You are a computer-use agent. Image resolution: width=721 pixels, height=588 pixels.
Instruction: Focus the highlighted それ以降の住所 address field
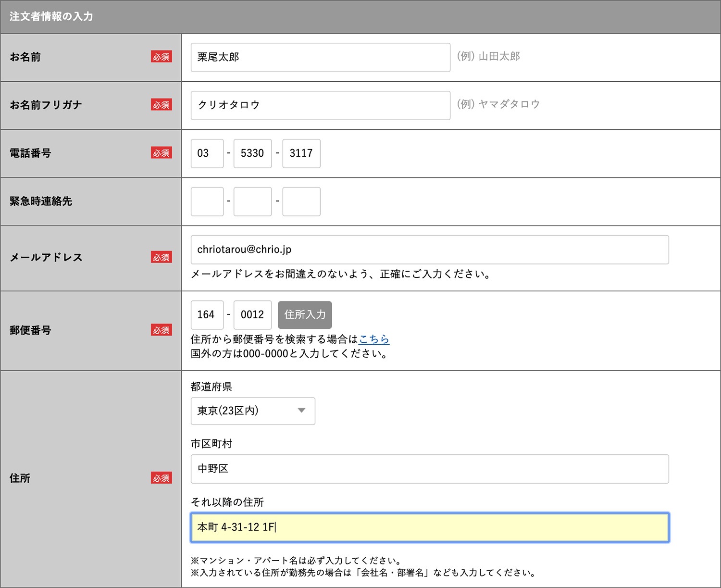[429, 527]
